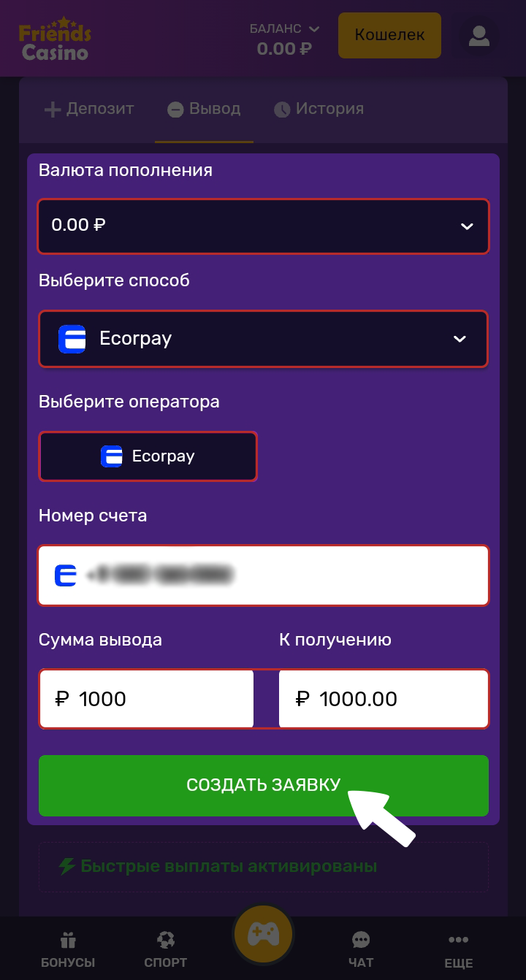Switch to the История tab
The height and width of the screenshot is (980, 526).
[319, 109]
